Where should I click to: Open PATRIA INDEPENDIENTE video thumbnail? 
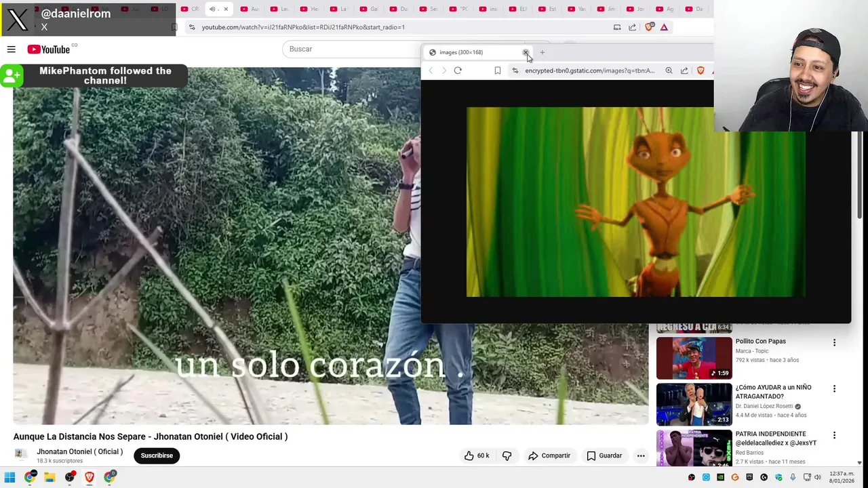pos(694,449)
